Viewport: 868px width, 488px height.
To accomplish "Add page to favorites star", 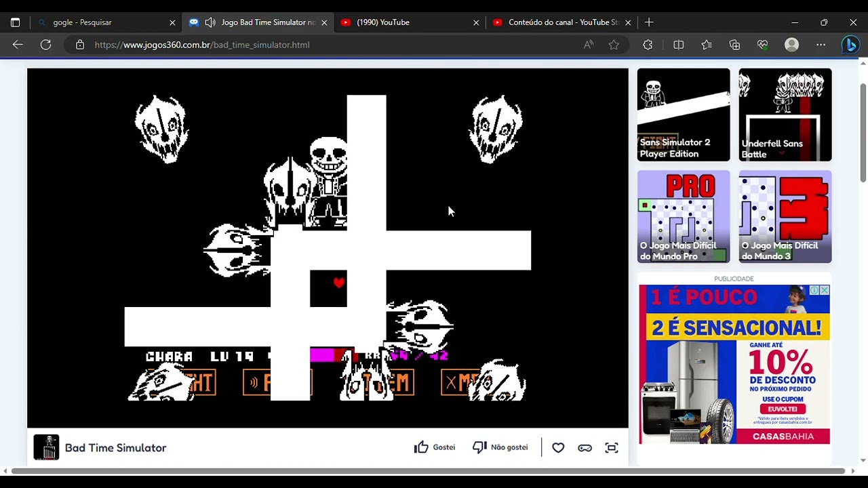I will click(x=614, y=45).
